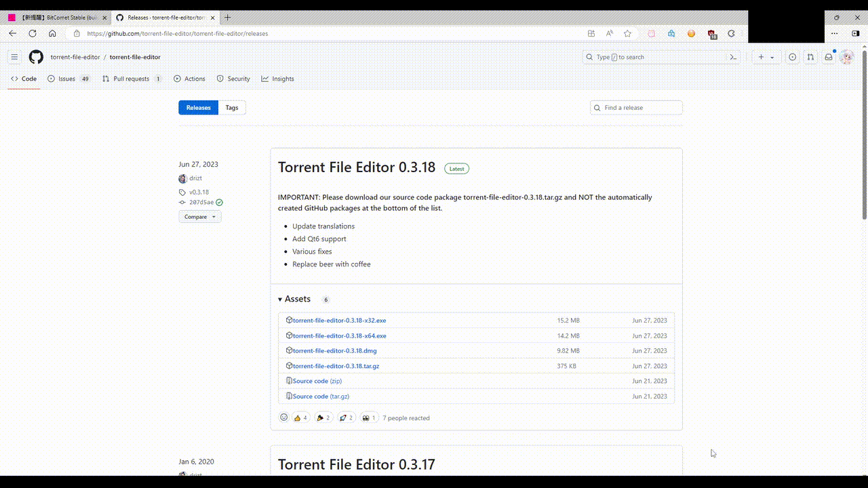Open the add reaction smiley button
868x488 pixels.
(284, 418)
